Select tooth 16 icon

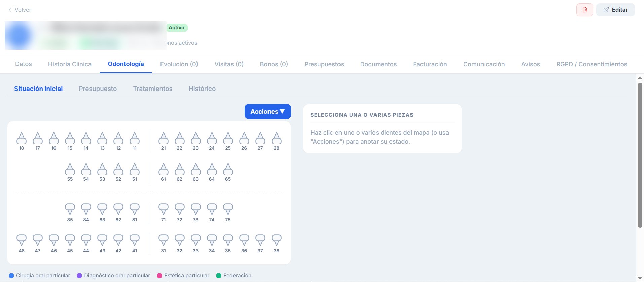click(x=54, y=138)
